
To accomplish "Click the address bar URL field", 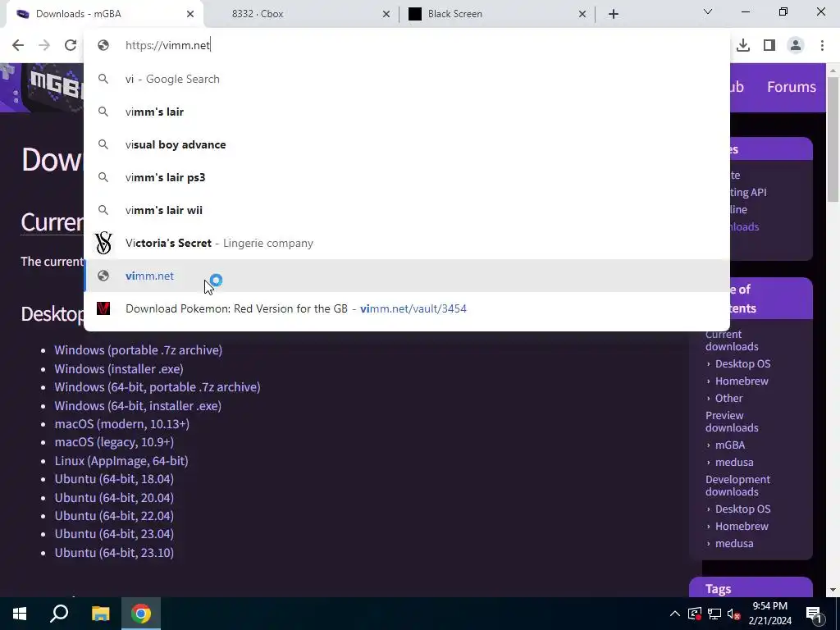I will 407,45.
